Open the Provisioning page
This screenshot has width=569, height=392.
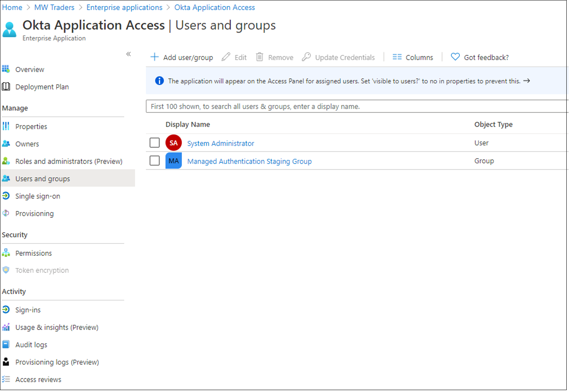34,214
